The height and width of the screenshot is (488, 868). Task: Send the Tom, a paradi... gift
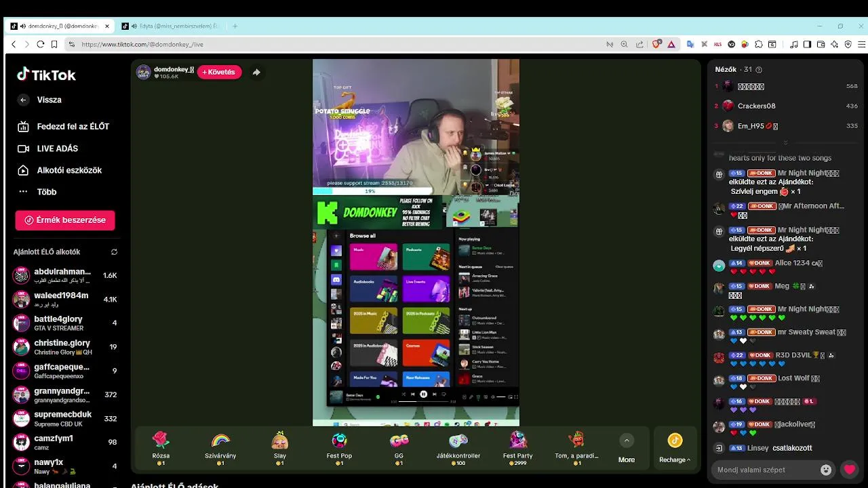pyautogui.click(x=576, y=447)
